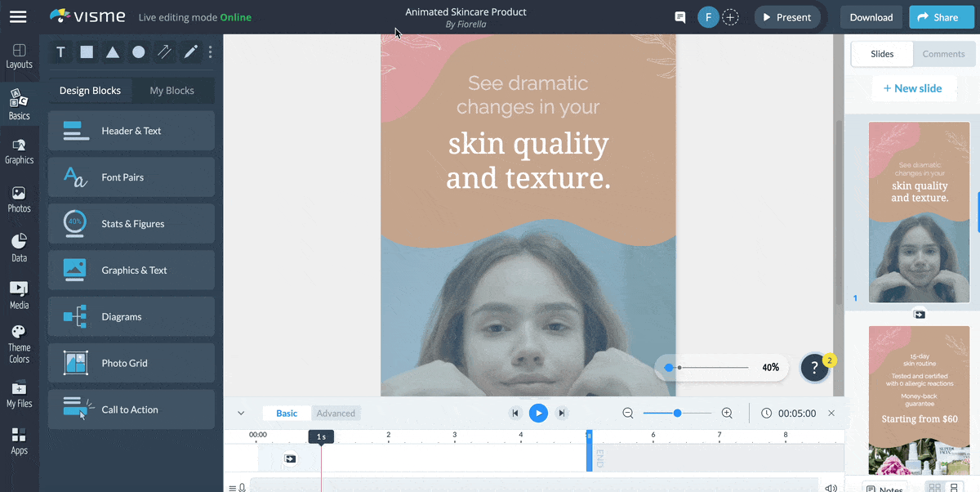The width and height of the screenshot is (980, 492).
Task: Mute timeline audio with speaker icon
Action: (x=831, y=488)
